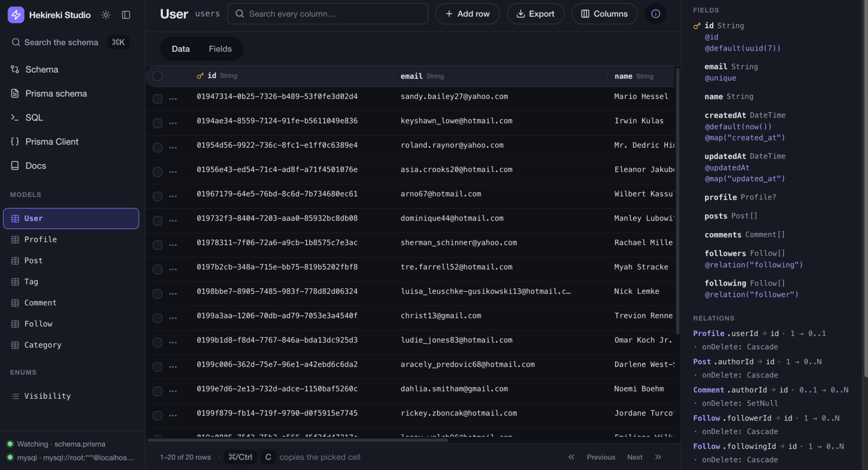Check the row for dominique44@hotmail.com

[157, 221]
